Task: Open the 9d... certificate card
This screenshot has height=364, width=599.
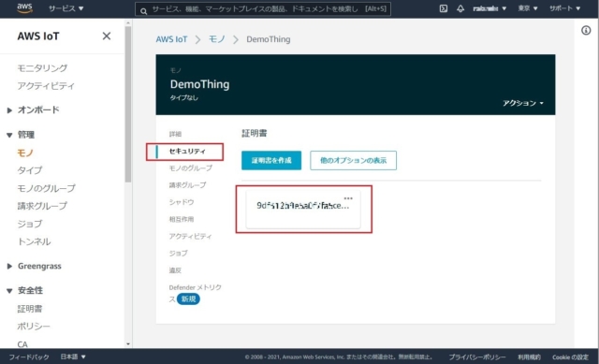Action: click(x=303, y=210)
